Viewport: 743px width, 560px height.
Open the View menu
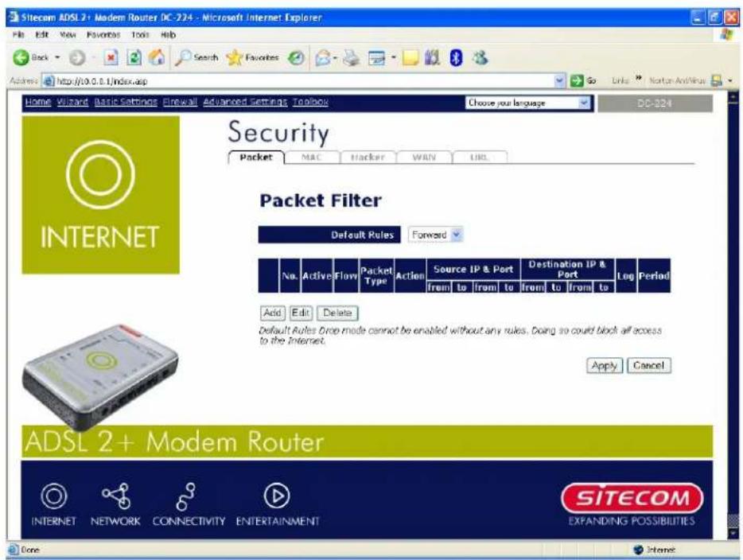[x=68, y=34]
